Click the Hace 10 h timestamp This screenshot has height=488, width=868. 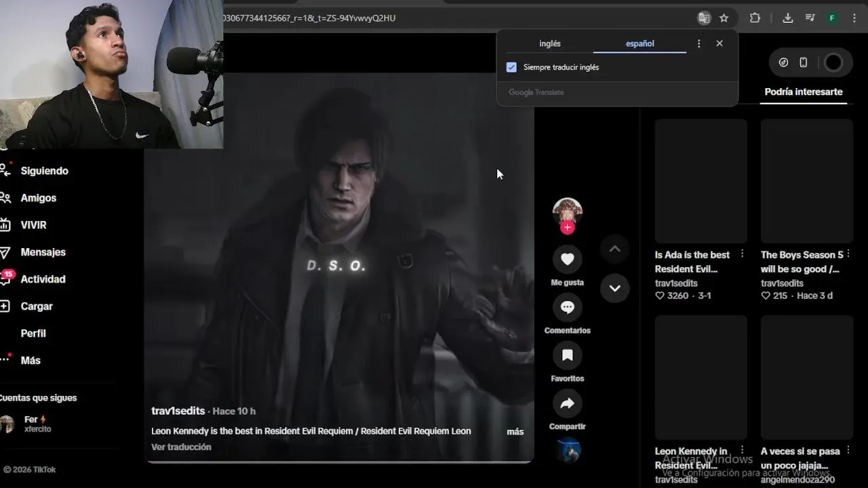coord(234,411)
